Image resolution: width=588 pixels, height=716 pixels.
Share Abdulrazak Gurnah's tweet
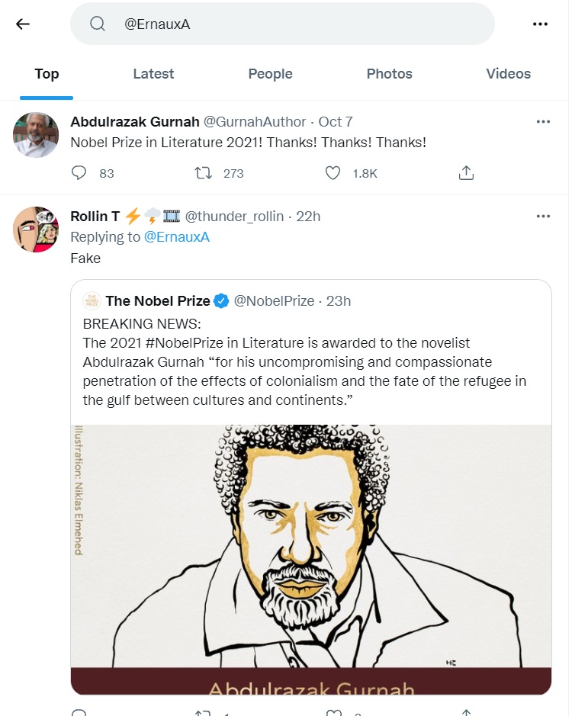tap(466, 173)
